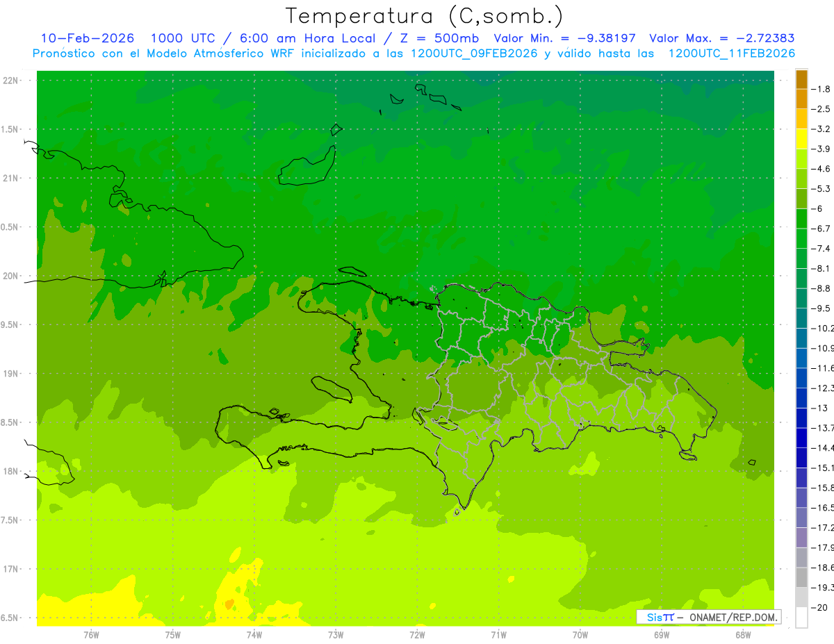Click the '-20' colorbar label
The height and width of the screenshot is (644, 834).
tap(821, 607)
